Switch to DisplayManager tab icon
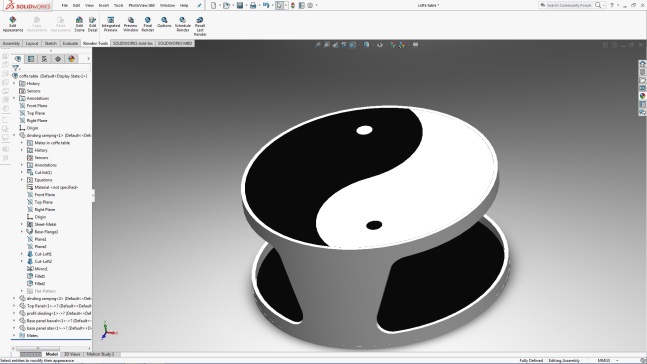This screenshot has width=647, height=364. click(x=71, y=59)
